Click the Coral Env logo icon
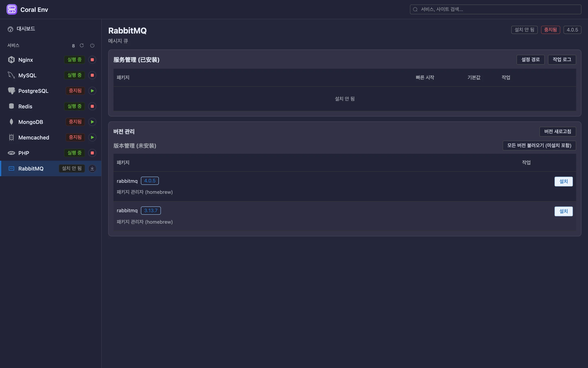 coord(12,9)
